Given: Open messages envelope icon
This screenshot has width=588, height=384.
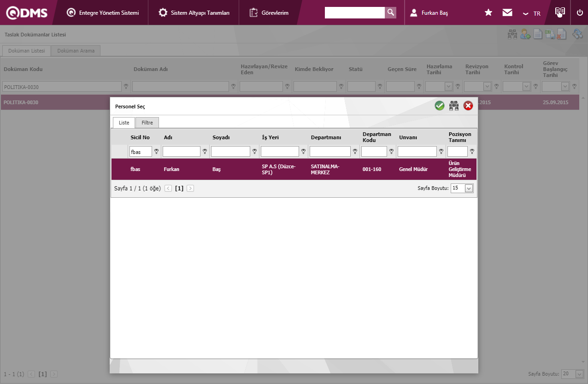Looking at the screenshot, I should click(507, 13).
